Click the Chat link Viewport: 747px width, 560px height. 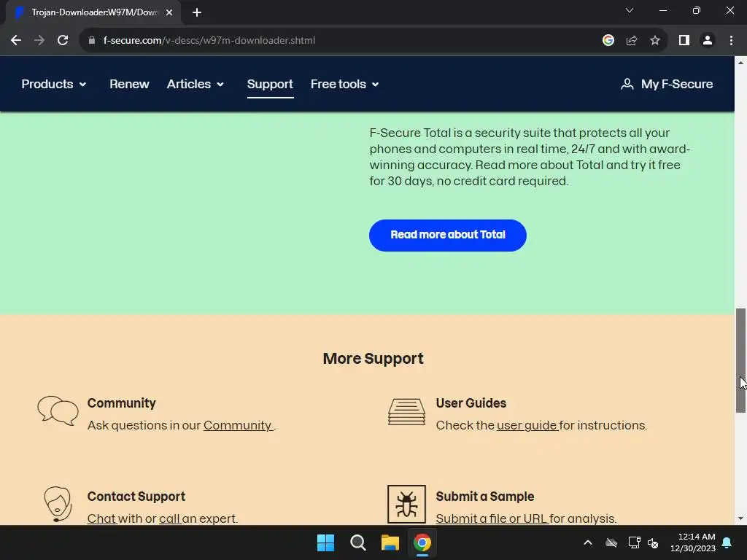tap(101, 518)
